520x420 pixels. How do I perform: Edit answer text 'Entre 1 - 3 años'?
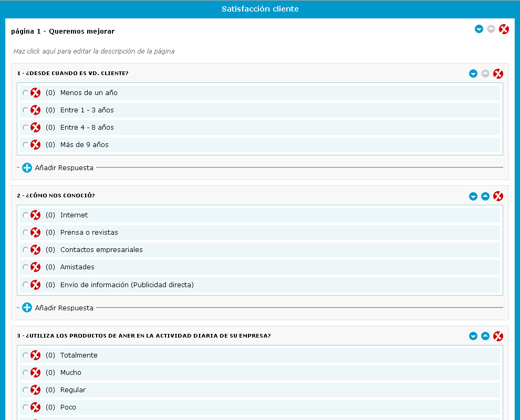point(87,110)
